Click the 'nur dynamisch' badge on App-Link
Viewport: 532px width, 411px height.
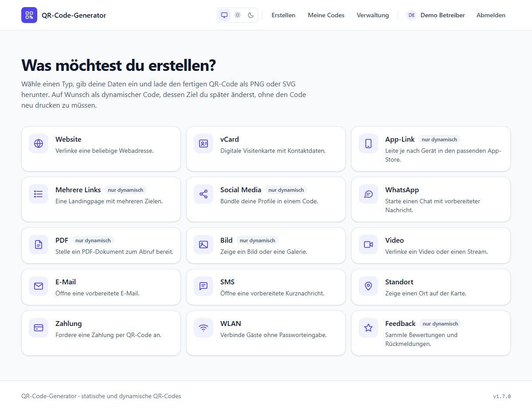click(x=439, y=140)
